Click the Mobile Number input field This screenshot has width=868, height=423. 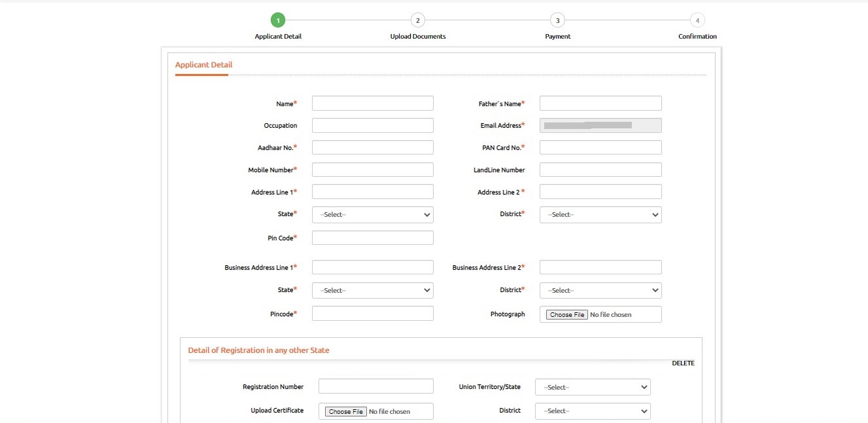click(372, 169)
